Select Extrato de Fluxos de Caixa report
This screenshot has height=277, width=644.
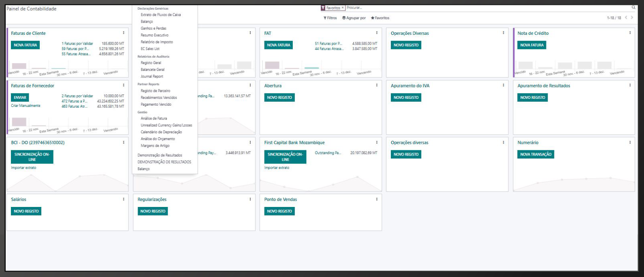pyautogui.click(x=161, y=15)
